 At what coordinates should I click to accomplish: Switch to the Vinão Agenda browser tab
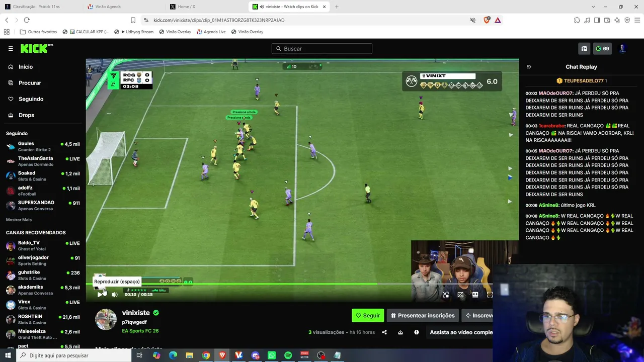(x=123, y=7)
